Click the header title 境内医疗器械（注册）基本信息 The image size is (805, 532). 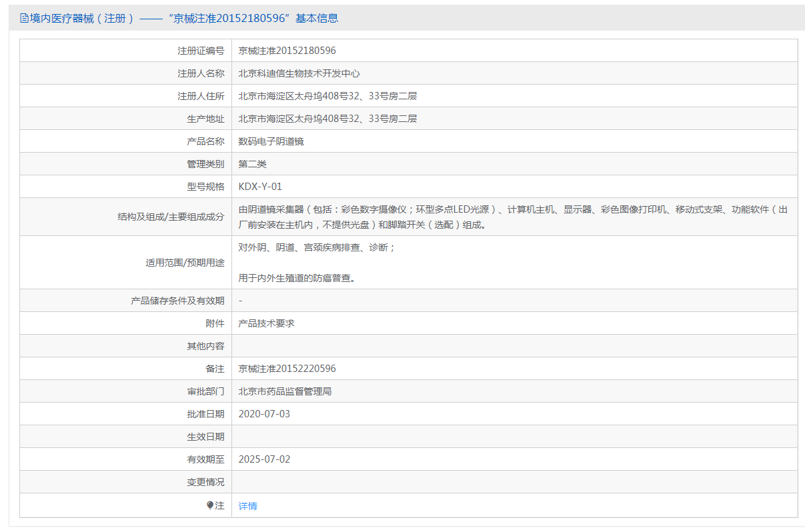point(184,18)
